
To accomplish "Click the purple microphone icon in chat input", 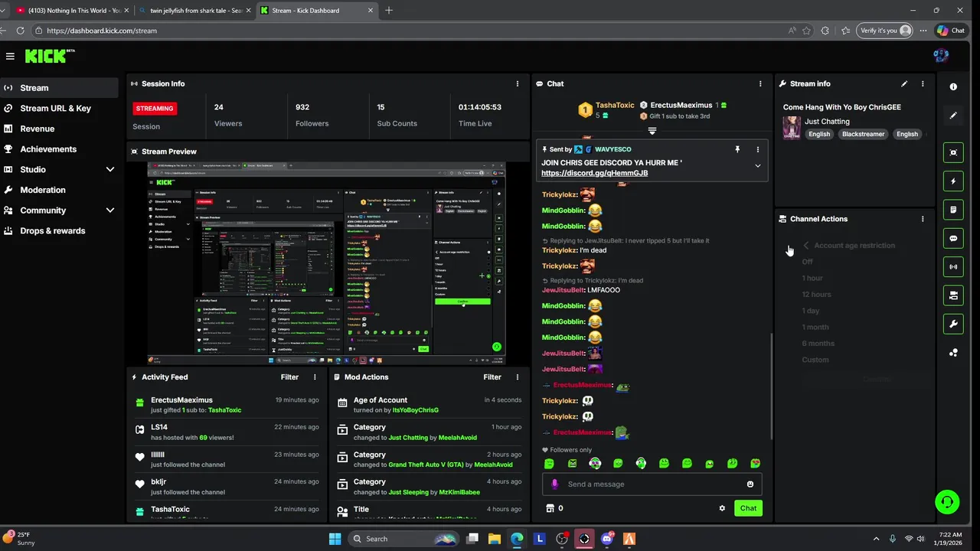I will pos(555,484).
